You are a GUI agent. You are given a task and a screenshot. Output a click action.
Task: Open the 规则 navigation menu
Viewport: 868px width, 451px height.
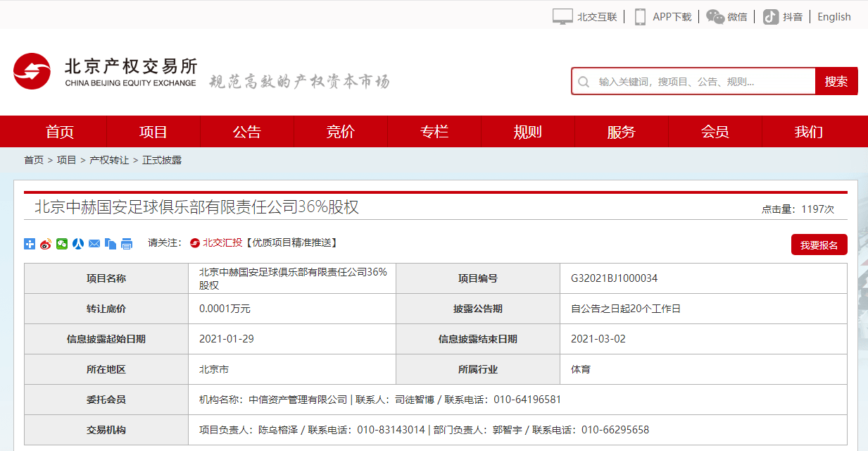(x=528, y=132)
